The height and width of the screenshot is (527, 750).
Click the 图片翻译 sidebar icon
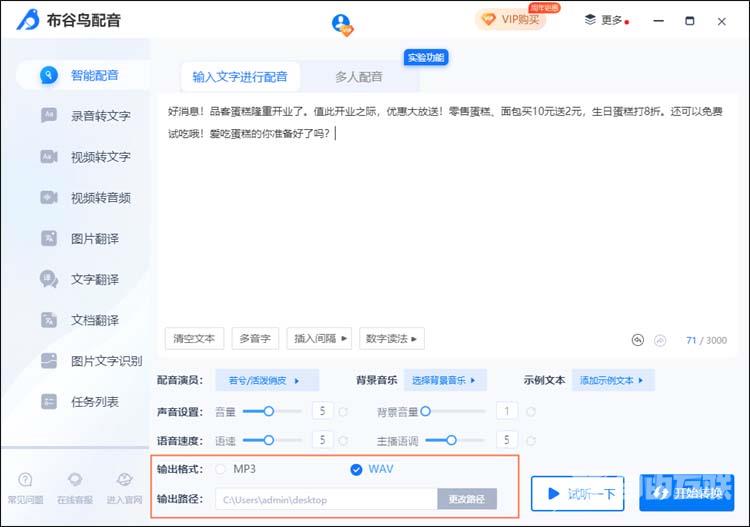(49, 238)
